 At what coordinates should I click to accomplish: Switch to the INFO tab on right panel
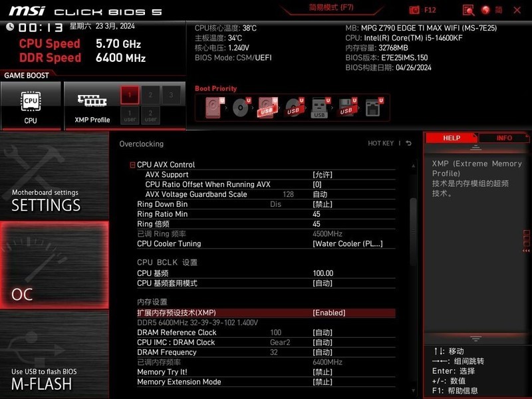(x=505, y=138)
